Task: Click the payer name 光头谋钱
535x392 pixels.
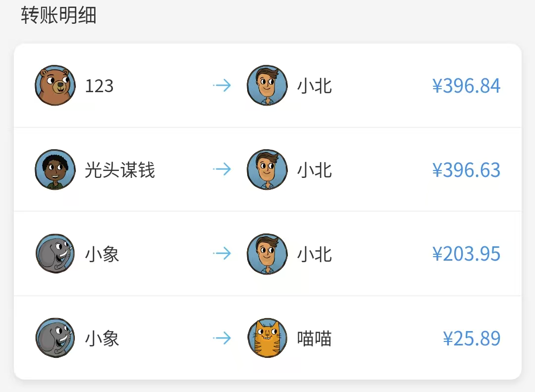Action: [x=120, y=169]
